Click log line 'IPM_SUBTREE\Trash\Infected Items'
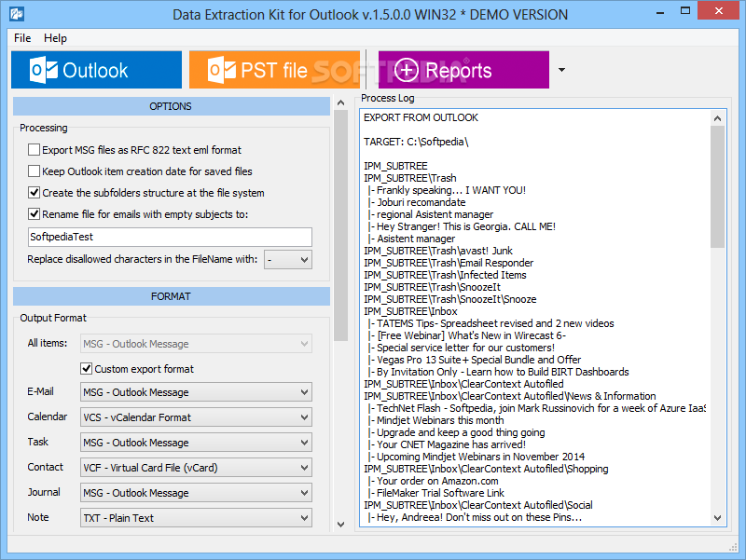Screen dimensions: 746x560 point(446,275)
